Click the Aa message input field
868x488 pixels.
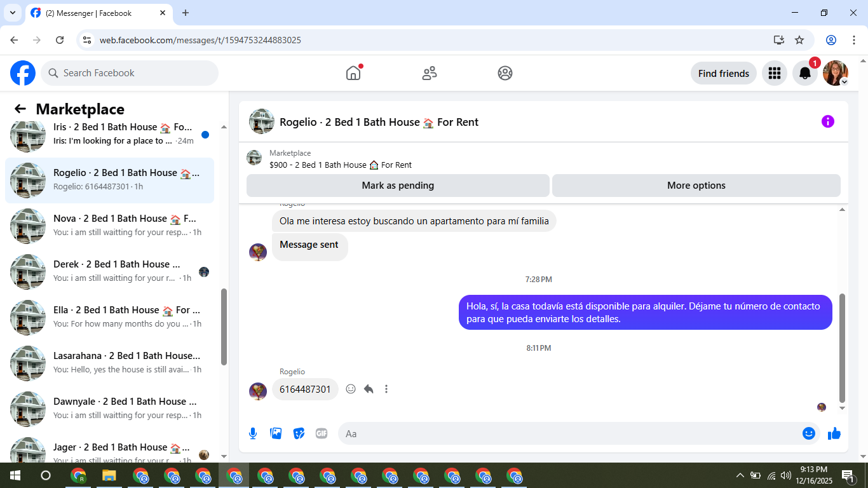(570, 433)
